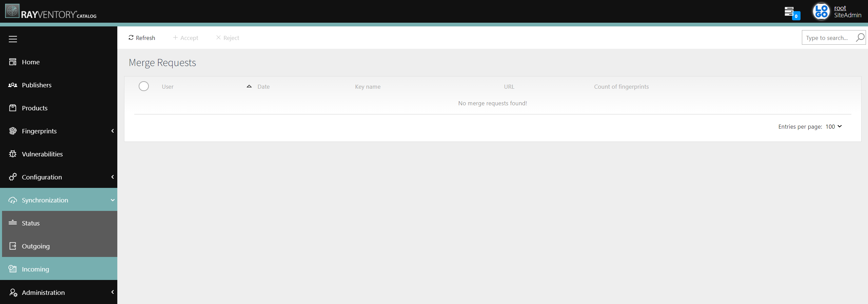Screen dimensions: 868x304
Task: Click the RayVentory Catalog logo
Action: point(51,12)
